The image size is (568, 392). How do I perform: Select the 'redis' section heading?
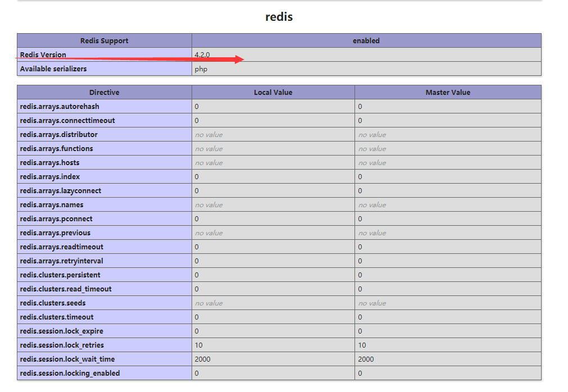click(279, 17)
